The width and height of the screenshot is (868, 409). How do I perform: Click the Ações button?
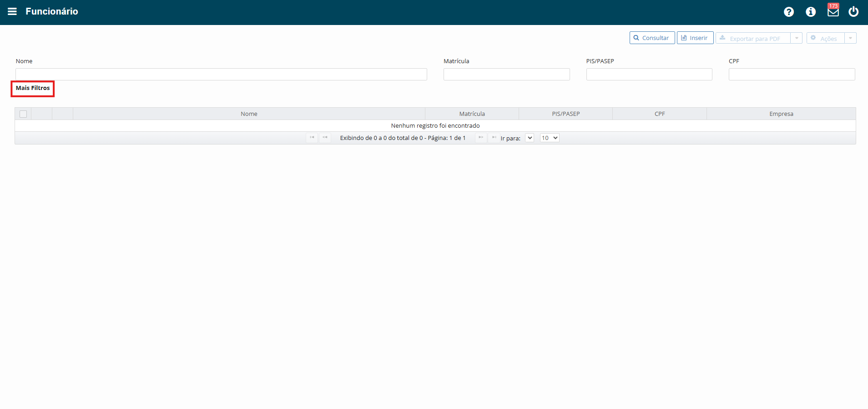point(825,38)
